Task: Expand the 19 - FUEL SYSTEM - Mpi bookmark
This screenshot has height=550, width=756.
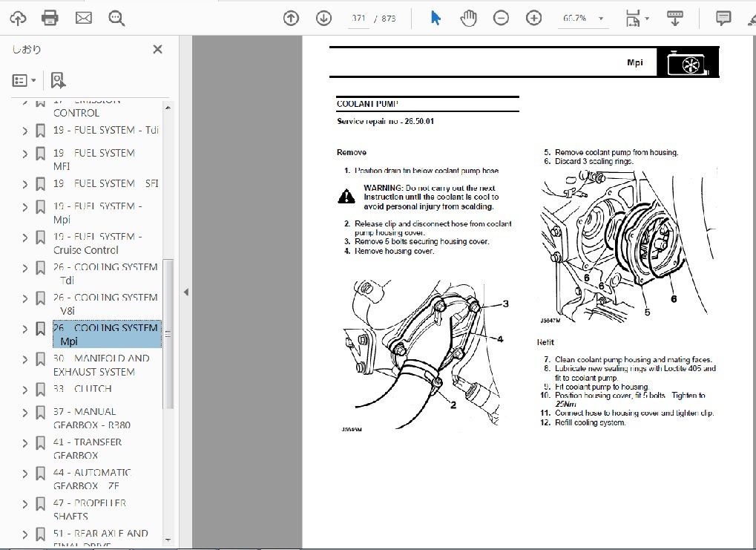Action: [x=25, y=208]
